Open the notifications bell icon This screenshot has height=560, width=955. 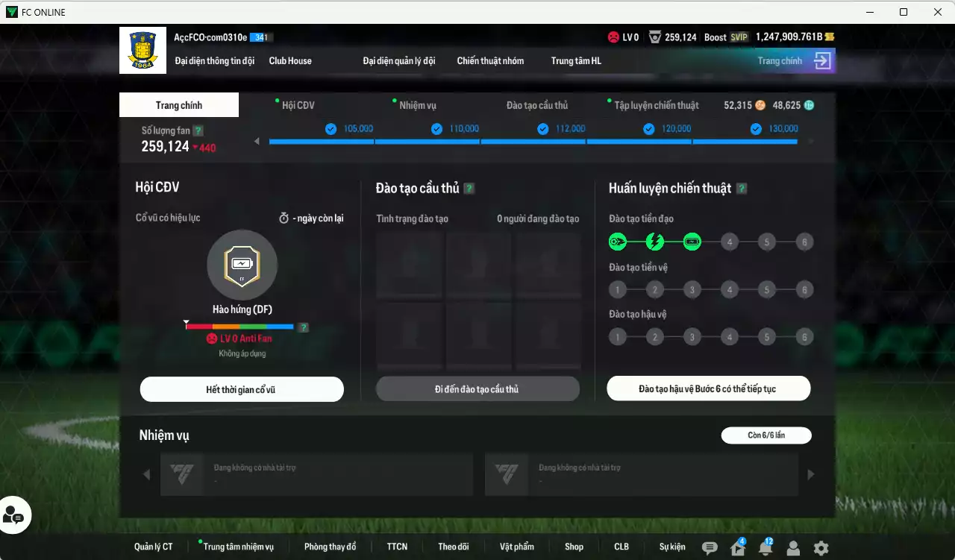(765, 548)
